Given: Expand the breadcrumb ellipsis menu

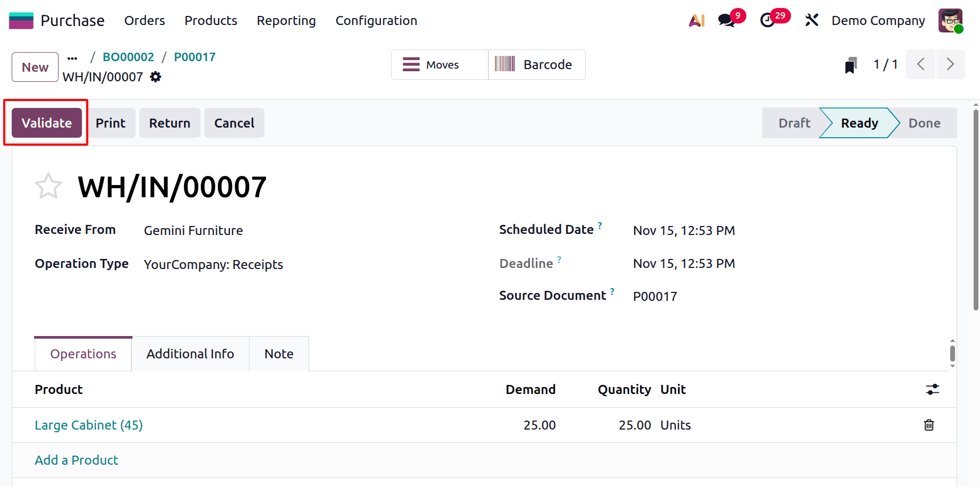Looking at the screenshot, I should [72, 57].
